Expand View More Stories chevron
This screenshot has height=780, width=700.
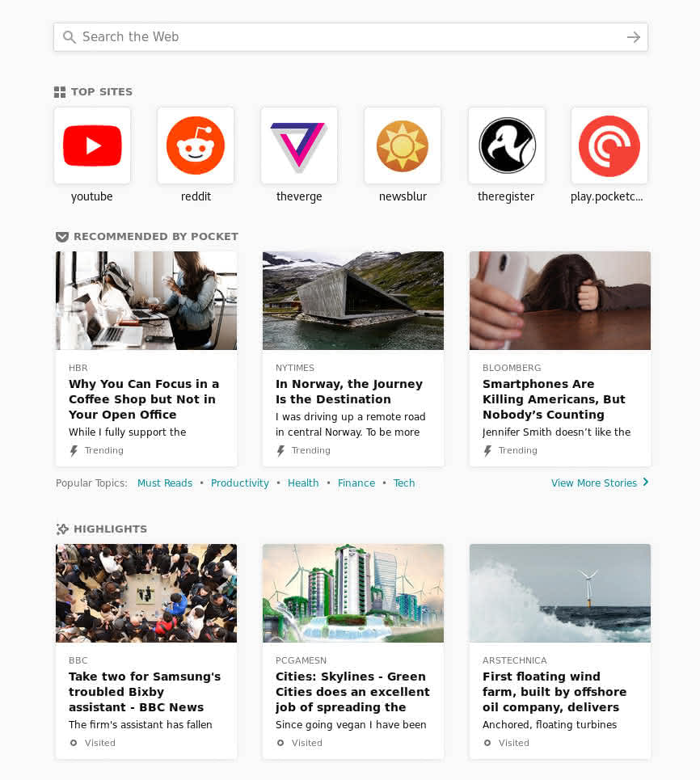point(646,482)
